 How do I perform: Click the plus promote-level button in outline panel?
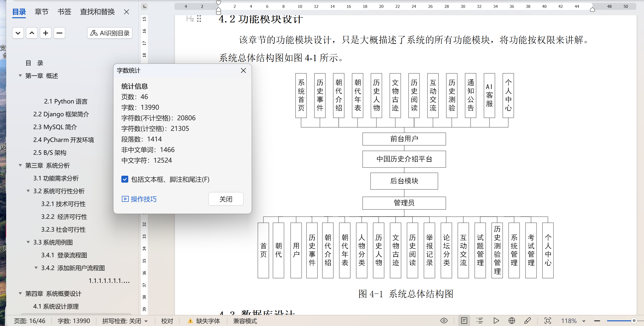coord(45,33)
